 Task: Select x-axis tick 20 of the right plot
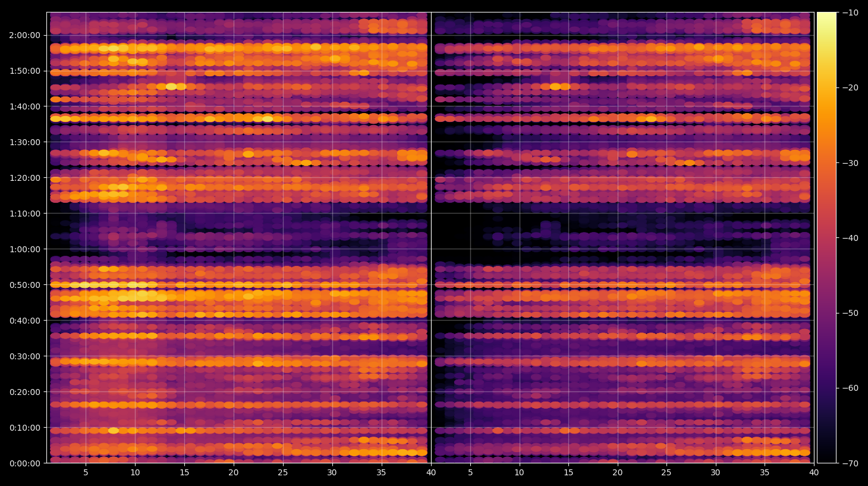[618, 473]
